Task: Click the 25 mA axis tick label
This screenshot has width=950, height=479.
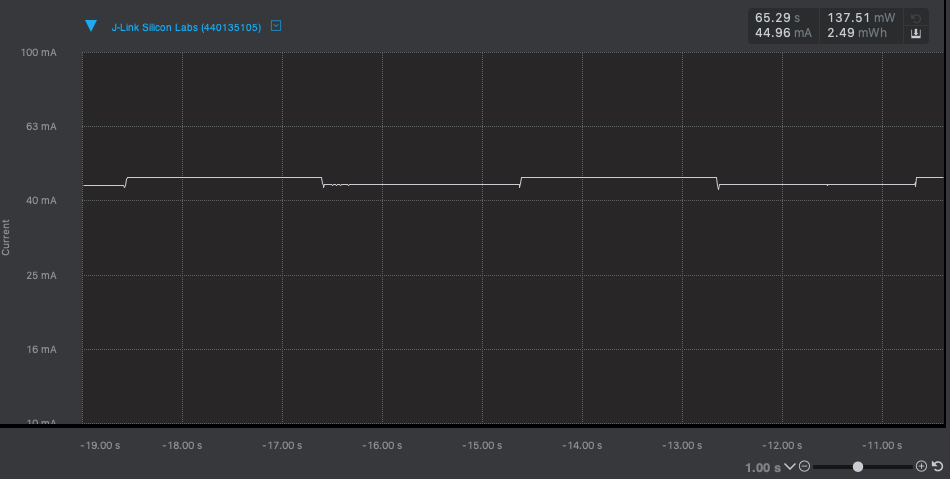Action: coord(41,275)
